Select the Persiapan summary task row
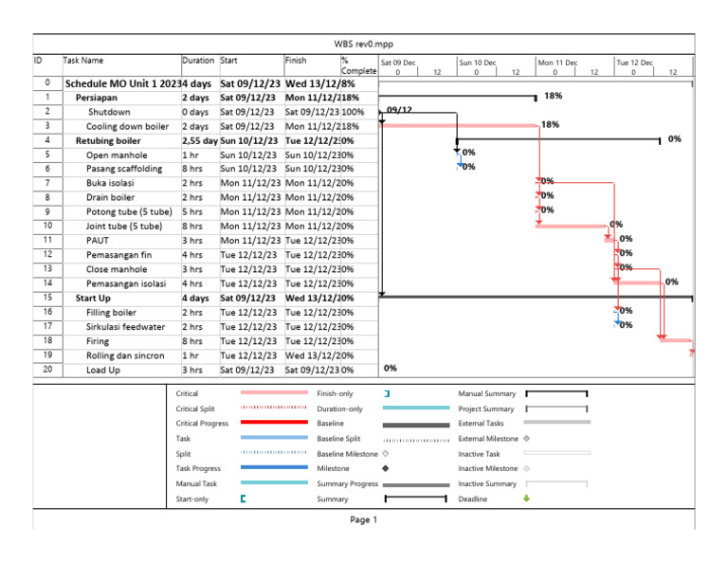This screenshot has width=728, height=563. [x=205, y=98]
